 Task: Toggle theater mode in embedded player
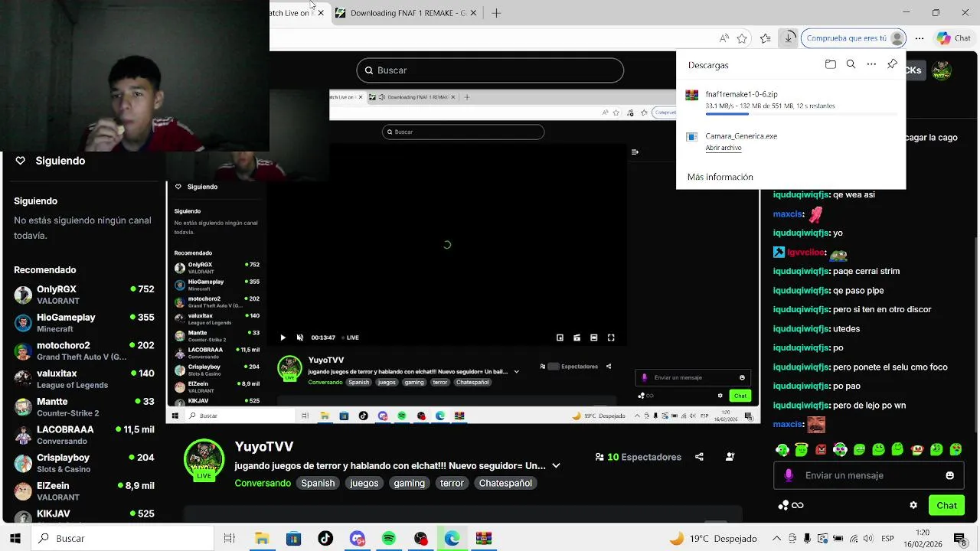593,337
